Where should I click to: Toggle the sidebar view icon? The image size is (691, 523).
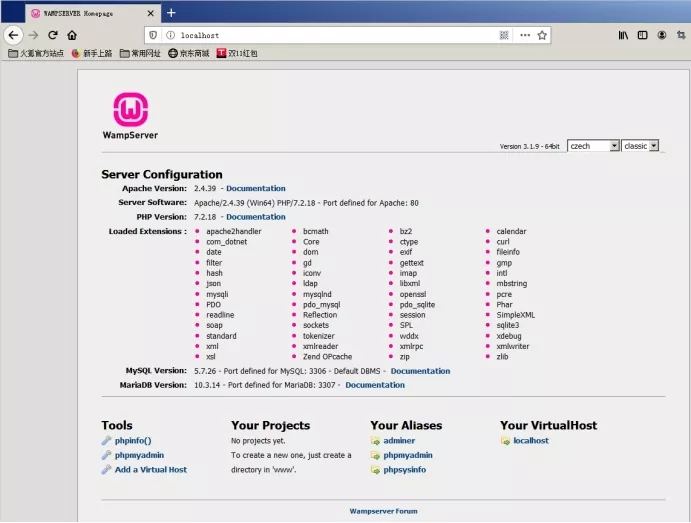643,35
